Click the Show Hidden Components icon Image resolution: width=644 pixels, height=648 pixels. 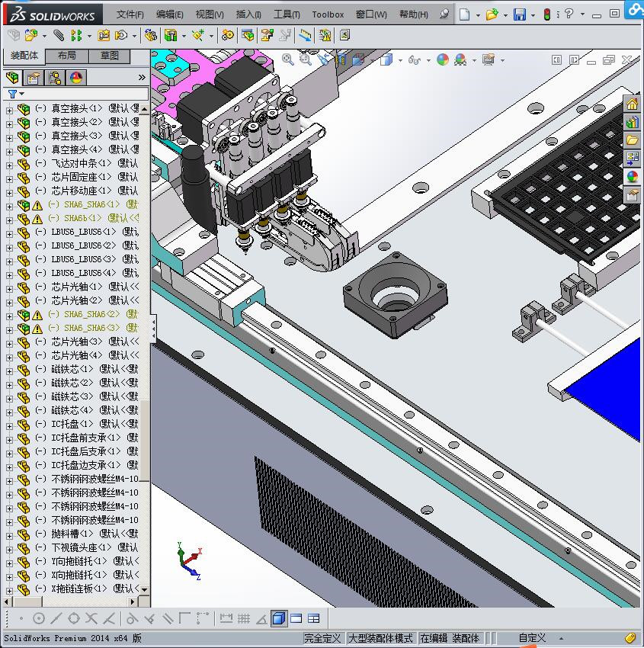tap(150, 36)
